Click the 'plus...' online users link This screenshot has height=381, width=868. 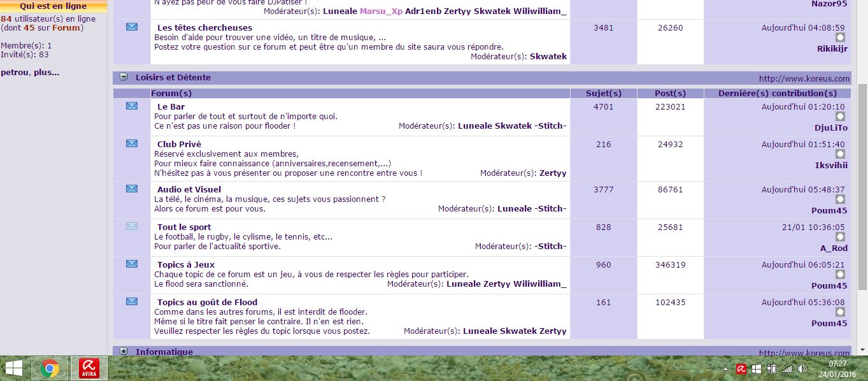[46, 72]
